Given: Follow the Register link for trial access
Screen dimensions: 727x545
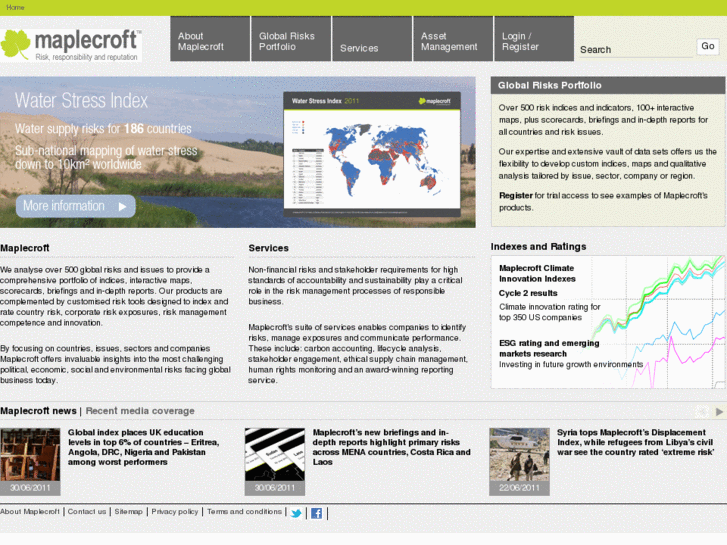Looking at the screenshot, I should pyautogui.click(x=516, y=196).
